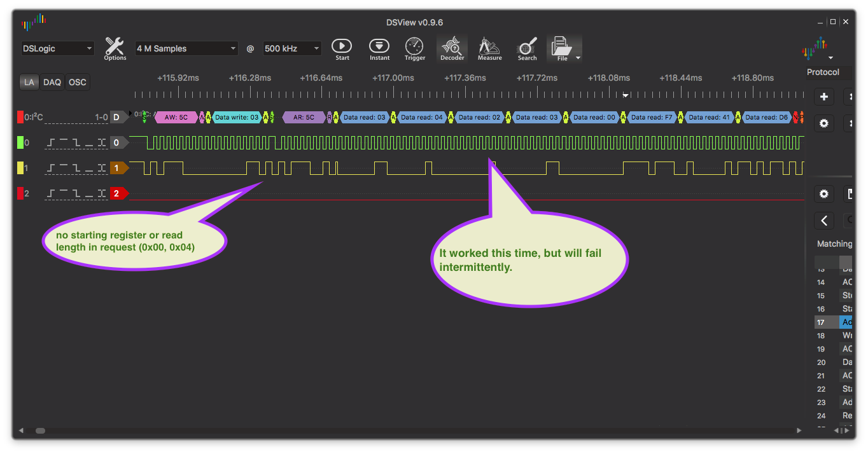Switch to DAQ mode
This screenshot has height=454, width=868.
click(x=52, y=82)
